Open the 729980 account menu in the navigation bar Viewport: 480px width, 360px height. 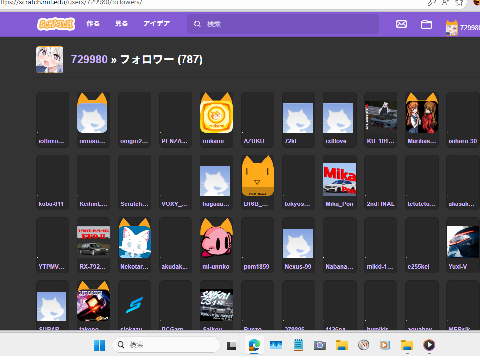(463, 27)
